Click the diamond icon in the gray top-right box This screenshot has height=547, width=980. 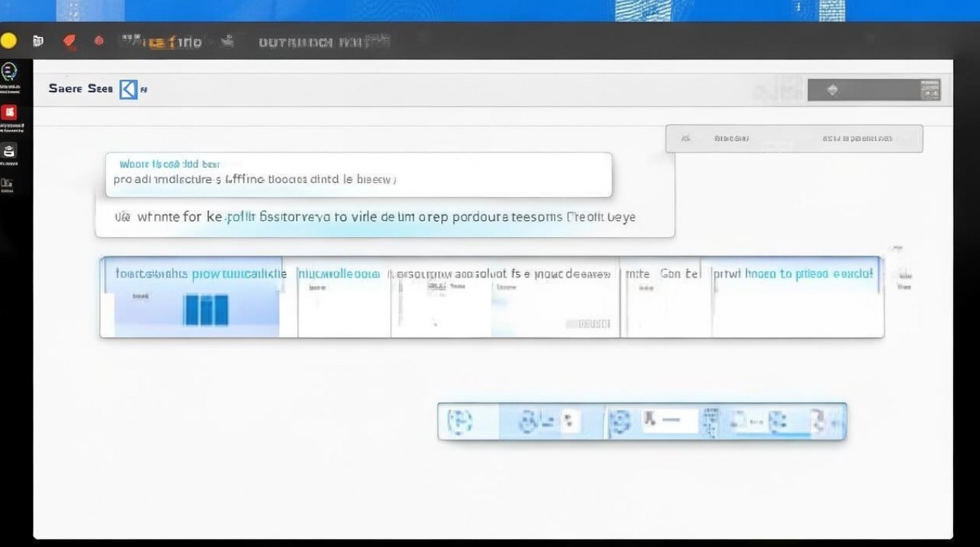(833, 90)
